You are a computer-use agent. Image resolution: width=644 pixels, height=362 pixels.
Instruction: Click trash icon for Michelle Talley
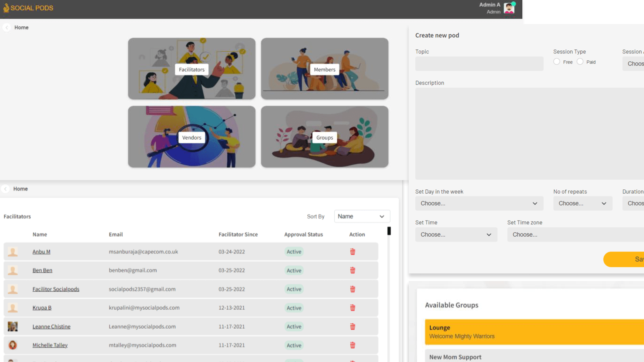(352, 345)
